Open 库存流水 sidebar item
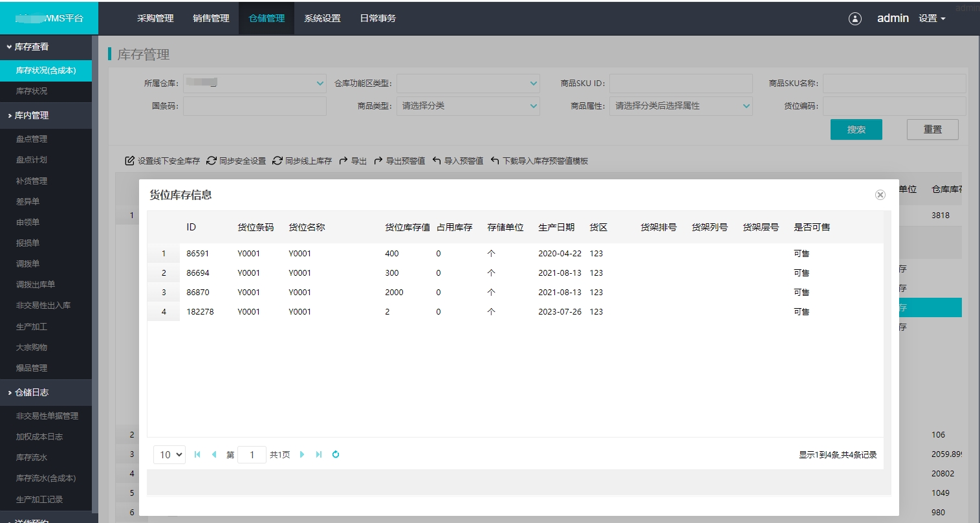Screen dimensions: 980x523 [x=46, y=458]
